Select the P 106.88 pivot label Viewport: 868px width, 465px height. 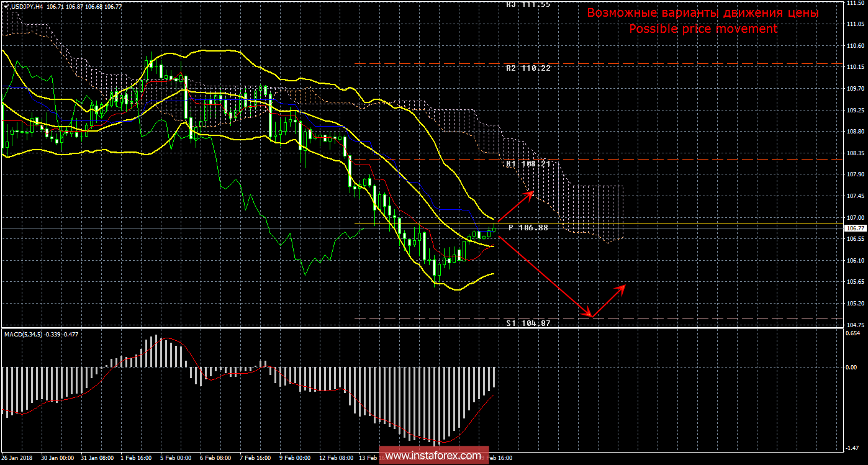pos(528,228)
